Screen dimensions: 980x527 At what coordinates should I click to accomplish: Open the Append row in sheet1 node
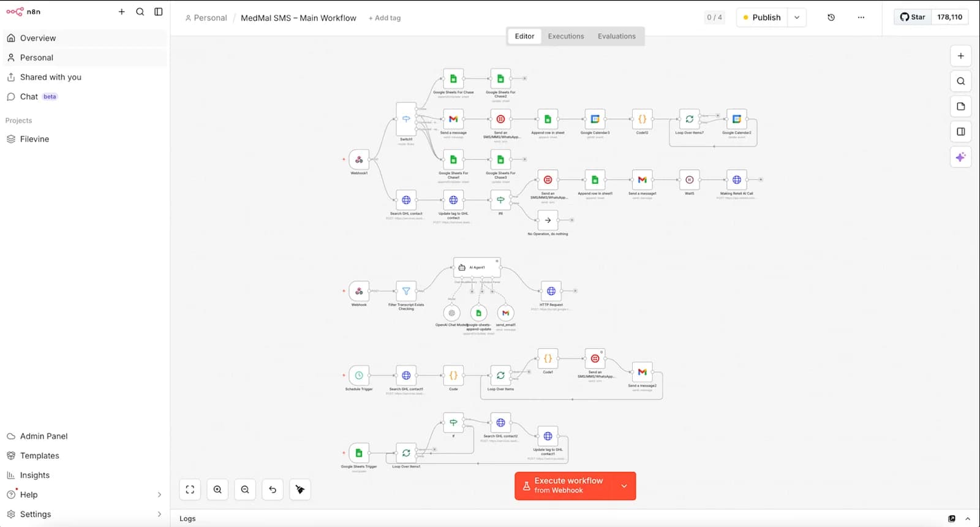(595, 180)
